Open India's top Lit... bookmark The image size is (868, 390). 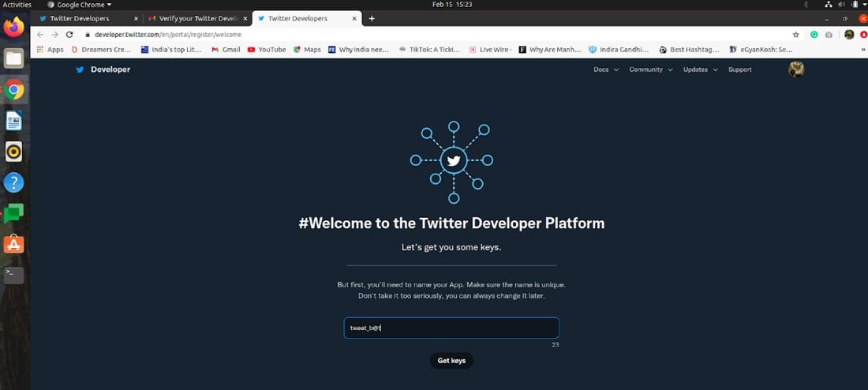point(171,49)
